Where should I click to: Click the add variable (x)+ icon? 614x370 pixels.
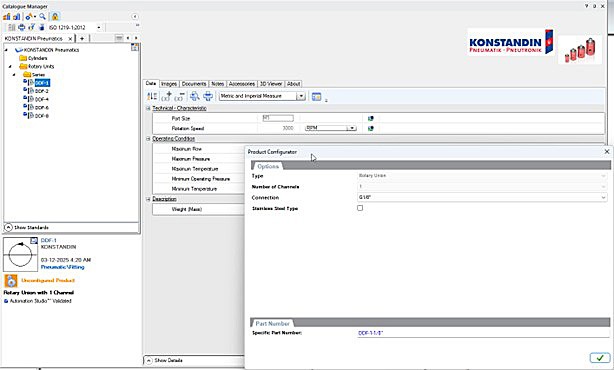point(167,96)
